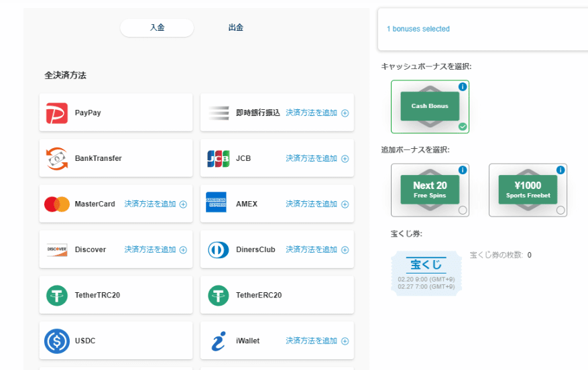Select the ¥1000 Sports Freebet badge
The height and width of the screenshot is (370, 588).
[x=528, y=190]
